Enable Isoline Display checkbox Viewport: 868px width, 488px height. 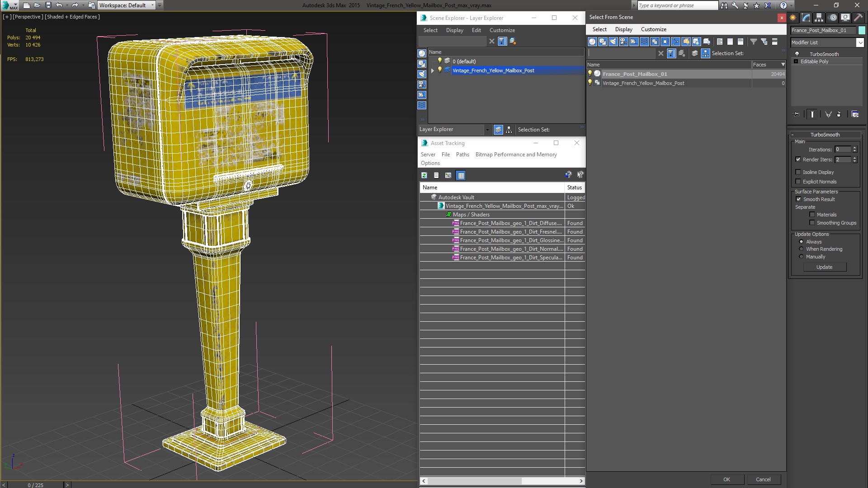tap(798, 172)
